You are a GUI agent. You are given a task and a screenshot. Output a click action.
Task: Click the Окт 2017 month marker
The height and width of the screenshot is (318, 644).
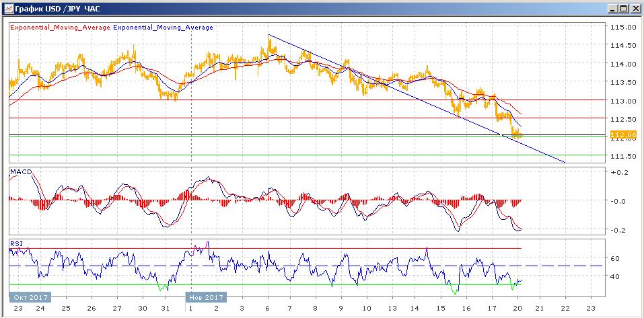(30, 297)
